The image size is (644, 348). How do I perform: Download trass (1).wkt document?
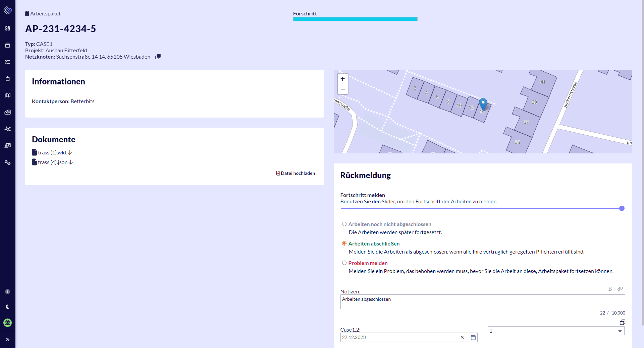click(x=52, y=152)
